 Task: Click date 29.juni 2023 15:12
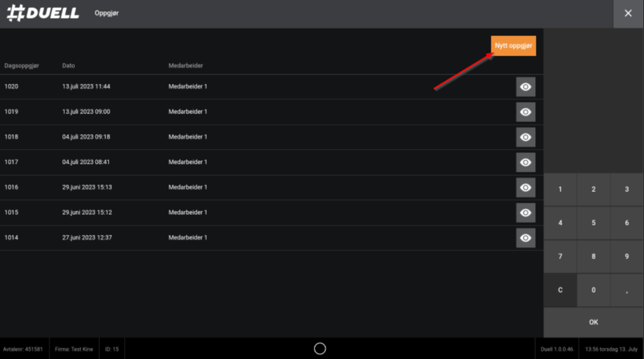[x=87, y=213]
